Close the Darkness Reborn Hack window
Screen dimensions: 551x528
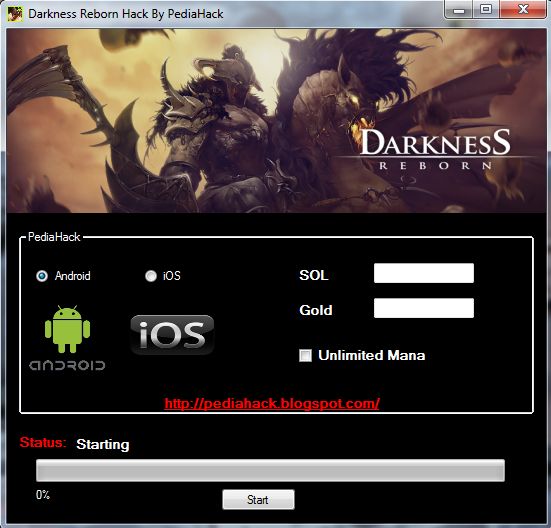[x=523, y=9]
